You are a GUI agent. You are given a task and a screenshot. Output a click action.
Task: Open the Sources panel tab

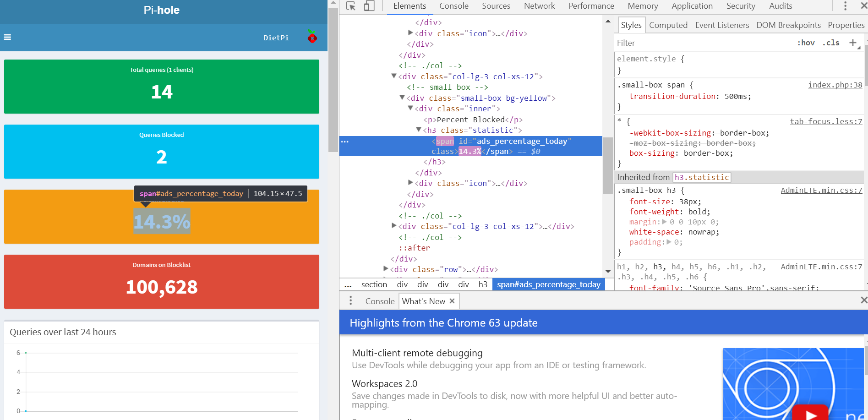(x=496, y=6)
